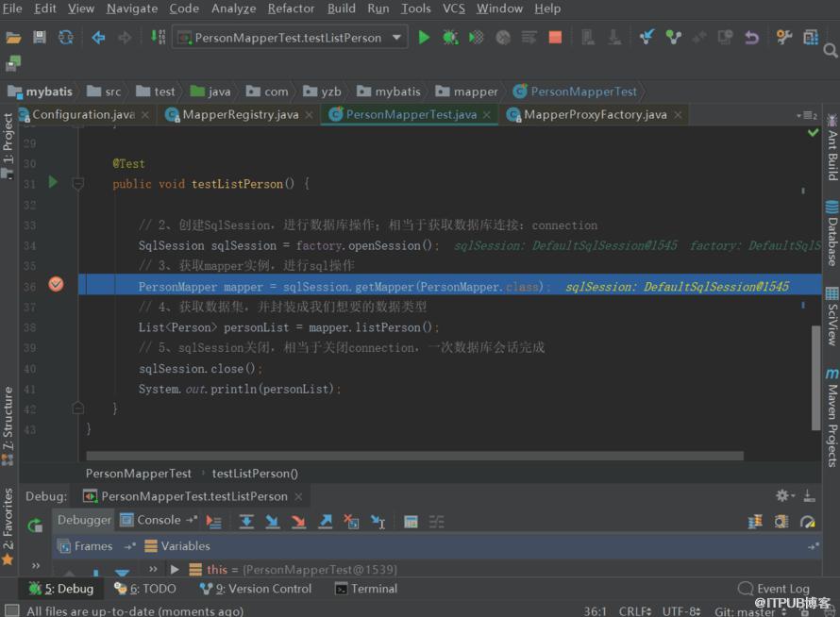Screen dimensions: 840x617
Task: Switch to the Console tab in Debug
Action: point(152,520)
